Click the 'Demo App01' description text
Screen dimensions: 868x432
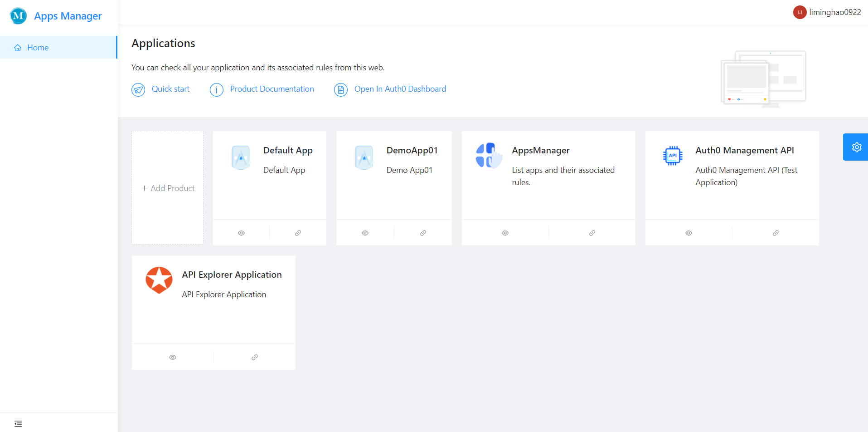[x=409, y=170]
